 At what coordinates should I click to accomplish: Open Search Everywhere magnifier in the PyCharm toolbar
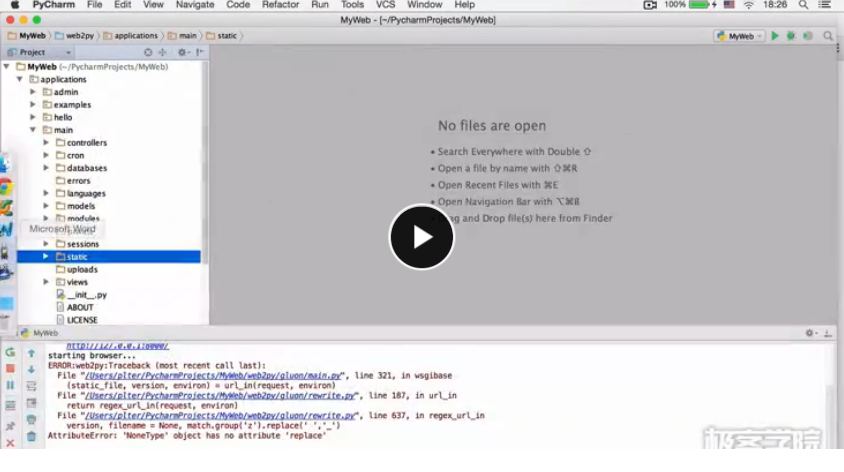(828, 36)
